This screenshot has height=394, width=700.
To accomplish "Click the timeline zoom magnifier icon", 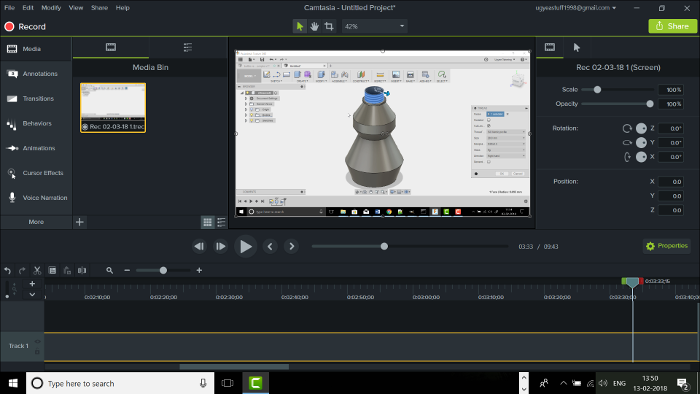I will [109, 270].
